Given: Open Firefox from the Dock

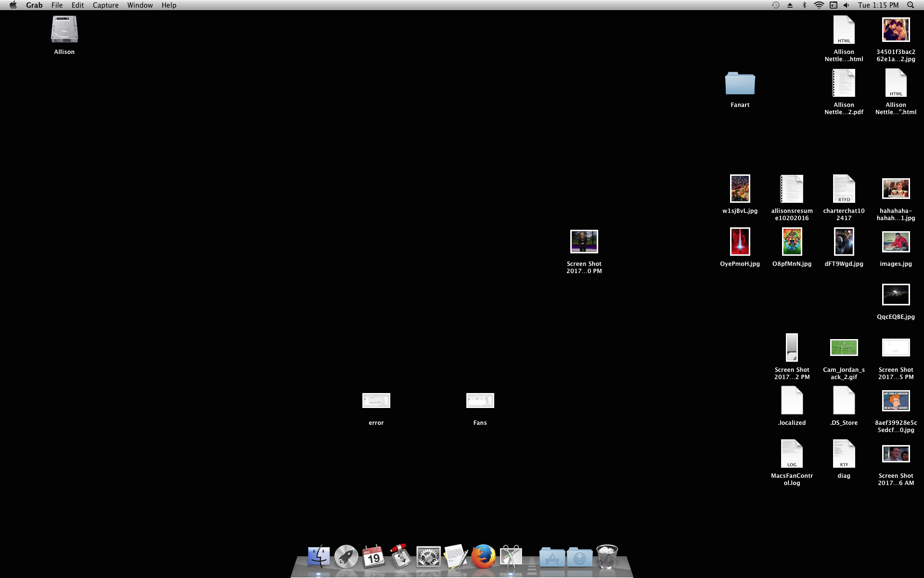Looking at the screenshot, I should pos(483,557).
